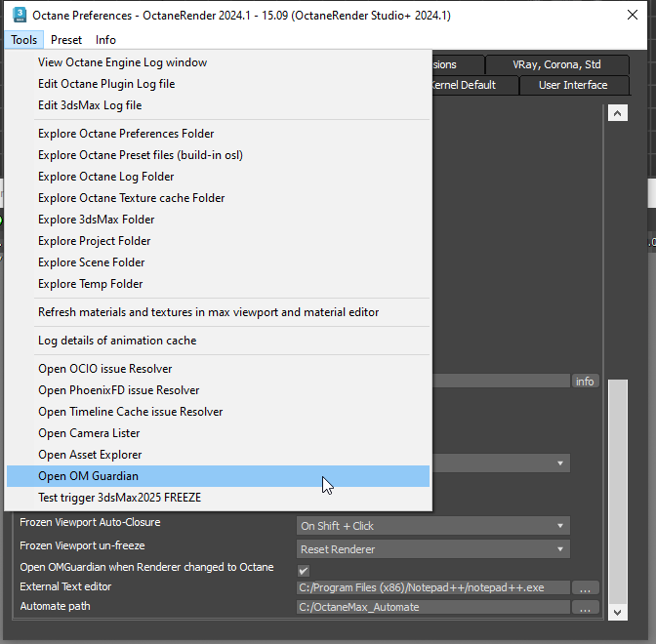This screenshot has height=644, width=656.
Task: Open Frozen Viewport un-freeze dropdown
Action: [432, 549]
